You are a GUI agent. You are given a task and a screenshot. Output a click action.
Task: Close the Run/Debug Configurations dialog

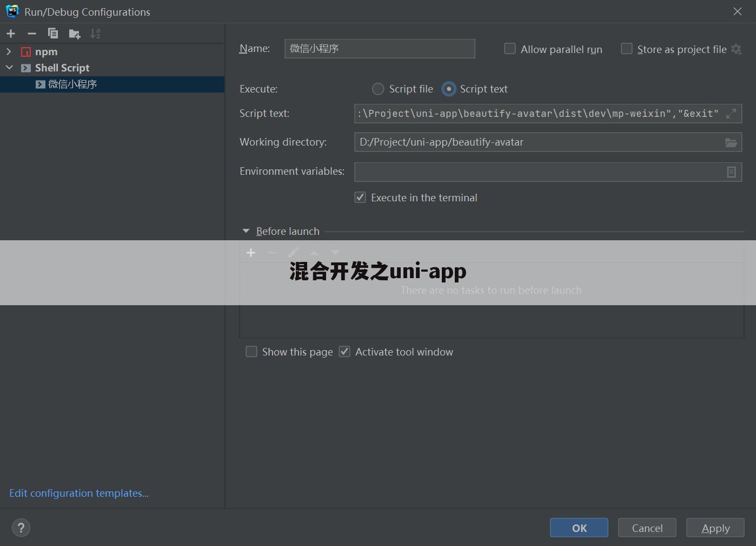click(x=738, y=11)
